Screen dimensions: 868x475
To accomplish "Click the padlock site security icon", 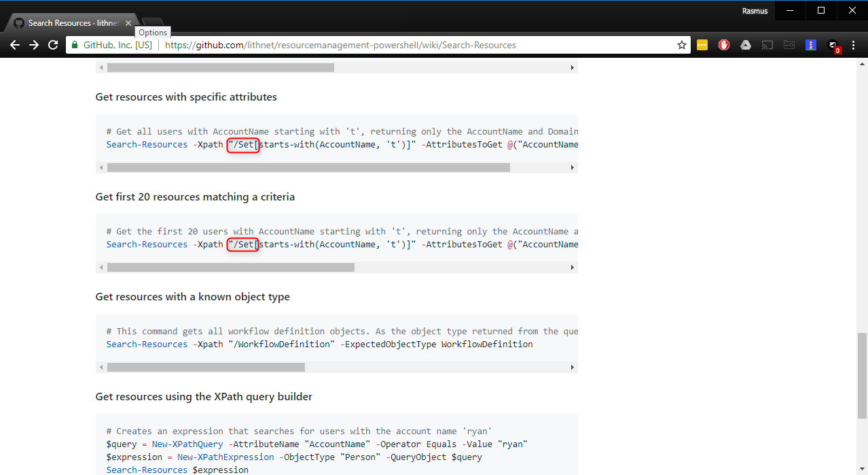I will coord(73,44).
